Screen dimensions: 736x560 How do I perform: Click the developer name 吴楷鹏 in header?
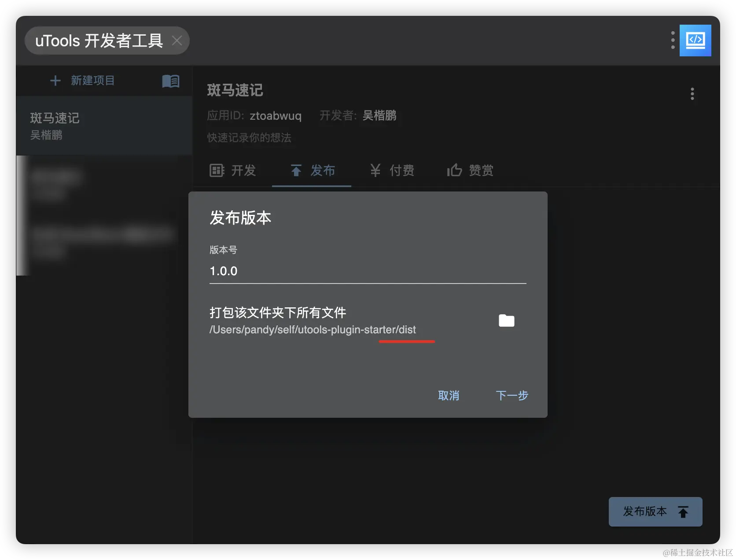coord(379,115)
